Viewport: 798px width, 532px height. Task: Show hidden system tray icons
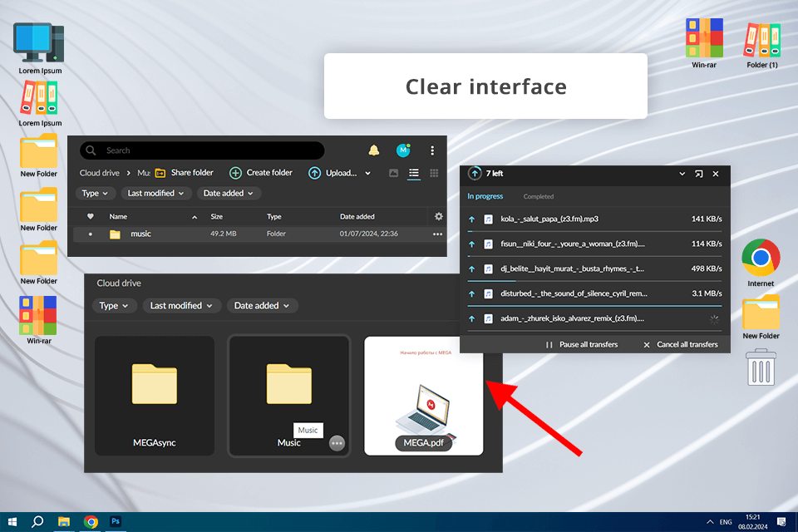[x=710, y=522]
